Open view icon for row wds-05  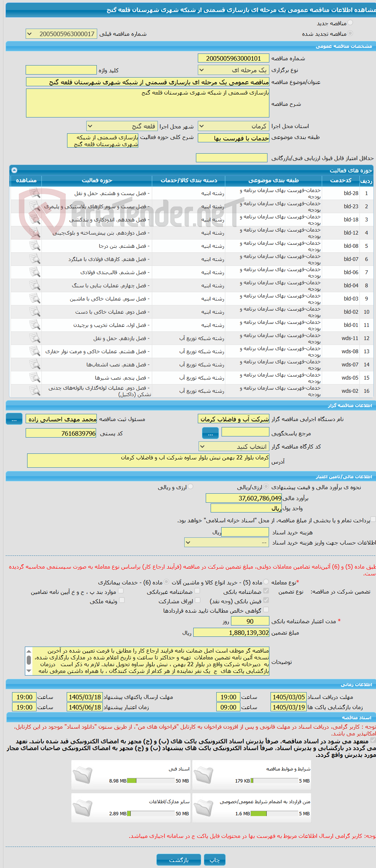35,378
